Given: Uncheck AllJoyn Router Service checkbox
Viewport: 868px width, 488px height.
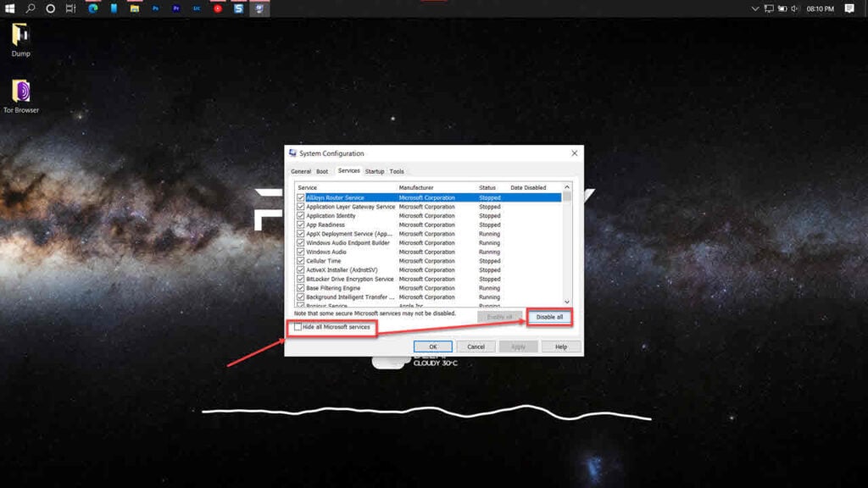Looking at the screenshot, I should click(x=301, y=197).
